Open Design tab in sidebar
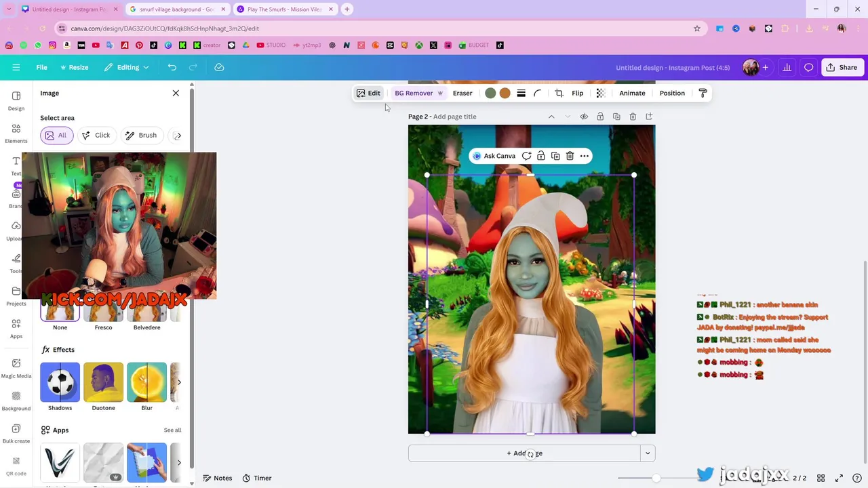 point(16,100)
